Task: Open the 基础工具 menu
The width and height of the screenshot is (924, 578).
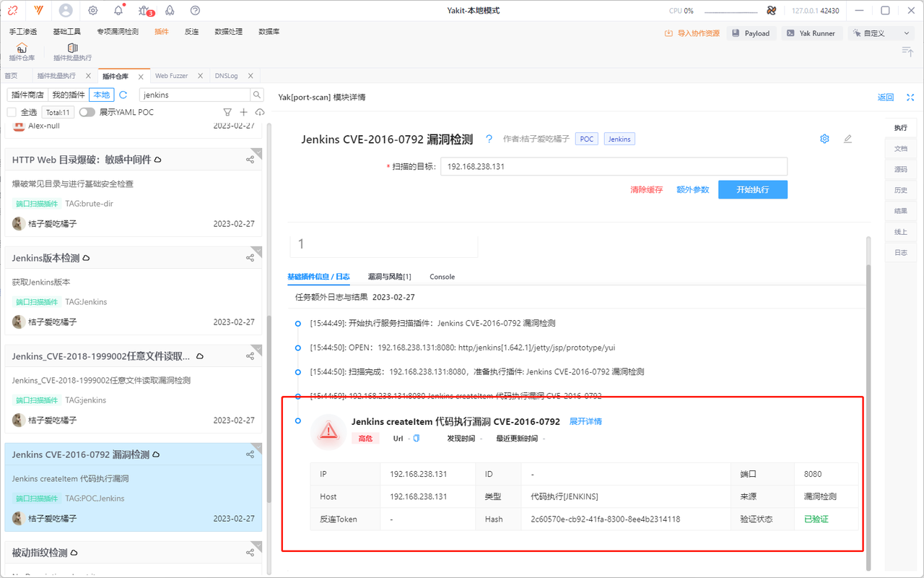Action: coord(67,32)
